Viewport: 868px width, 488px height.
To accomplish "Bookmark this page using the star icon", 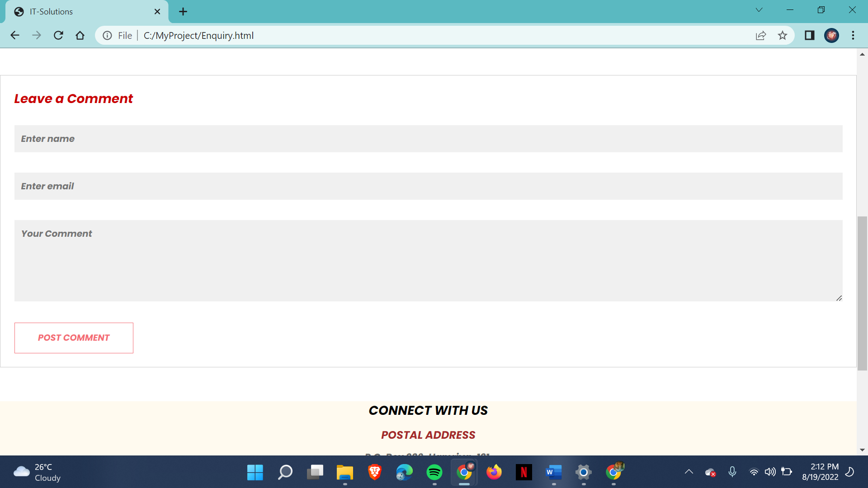I will [x=783, y=35].
